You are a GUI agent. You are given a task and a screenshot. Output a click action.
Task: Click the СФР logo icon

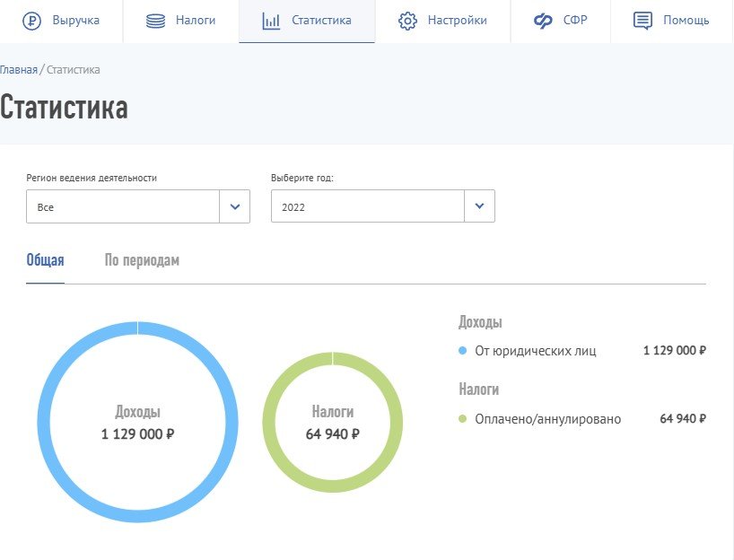pyautogui.click(x=544, y=21)
